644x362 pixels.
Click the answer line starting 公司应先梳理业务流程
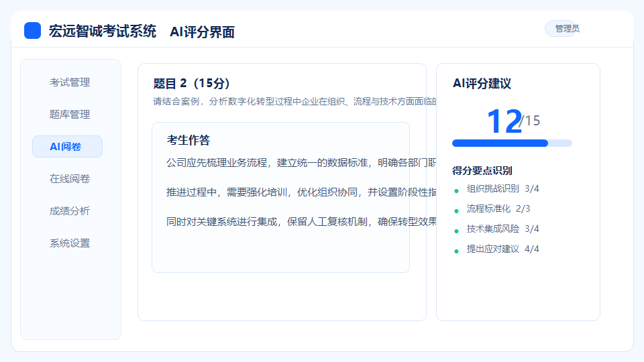[x=301, y=162]
